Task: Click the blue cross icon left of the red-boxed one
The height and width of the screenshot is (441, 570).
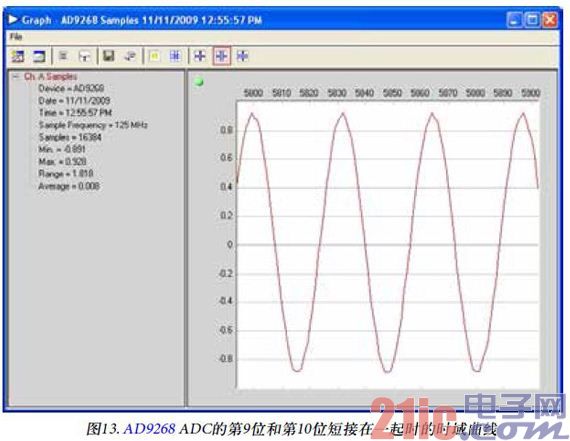Action: (x=200, y=56)
